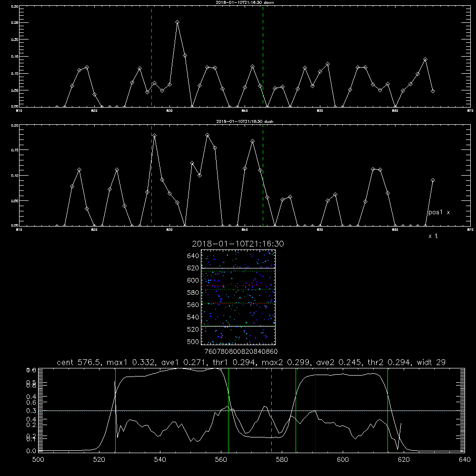
Task: Select the 'pos1 x' annotation text
Action: (439, 212)
